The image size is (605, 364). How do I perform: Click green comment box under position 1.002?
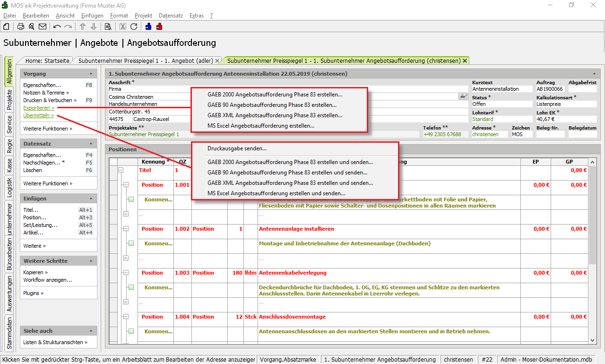[131, 243]
